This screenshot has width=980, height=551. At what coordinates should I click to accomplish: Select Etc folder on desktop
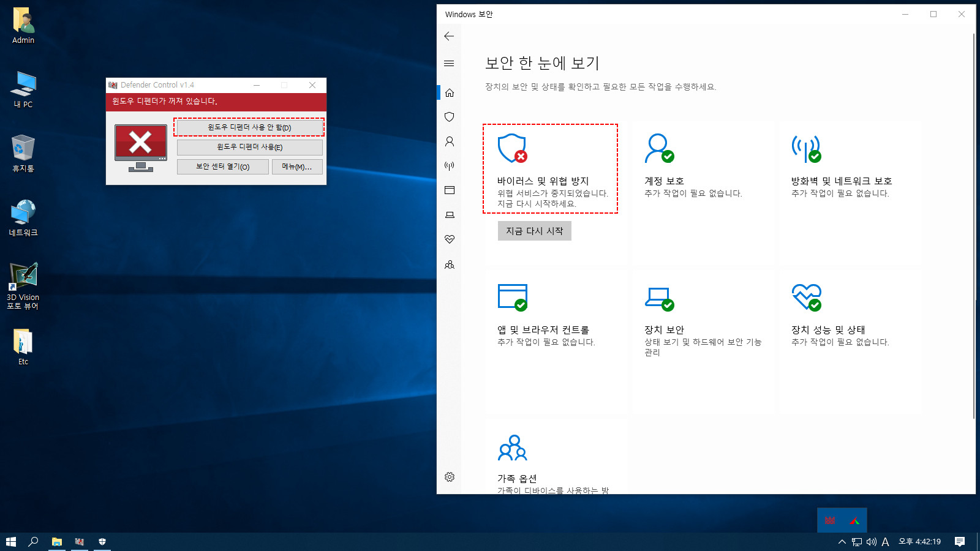[23, 347]
